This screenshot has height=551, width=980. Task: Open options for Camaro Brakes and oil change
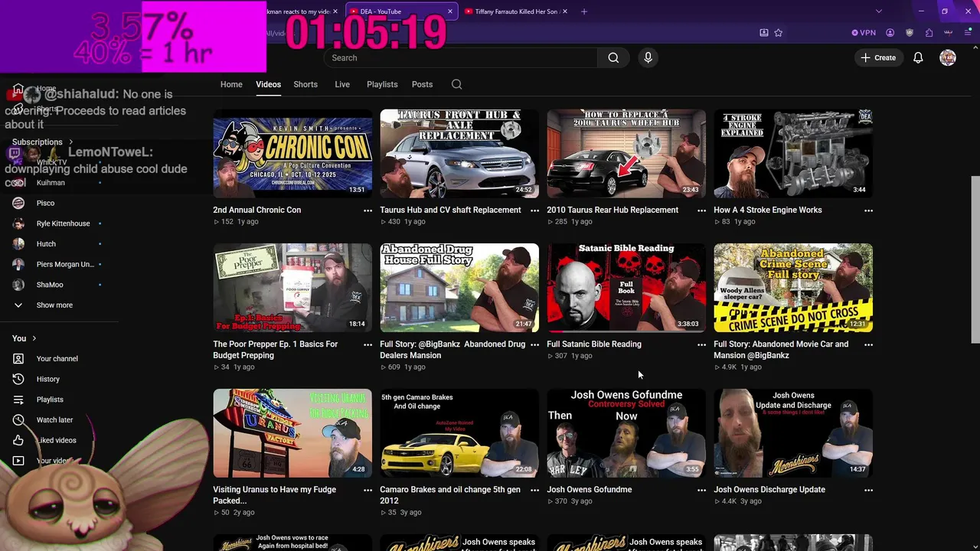click(534, 491)
